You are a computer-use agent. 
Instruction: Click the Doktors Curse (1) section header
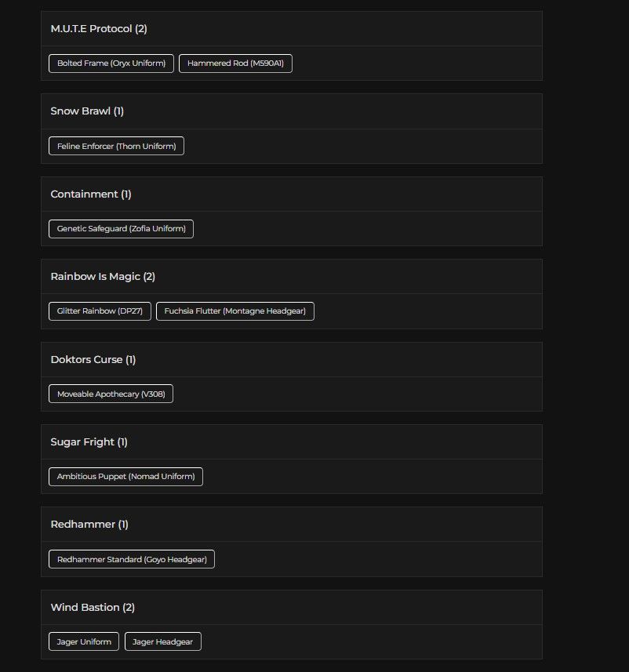click(x=292, y=360)
